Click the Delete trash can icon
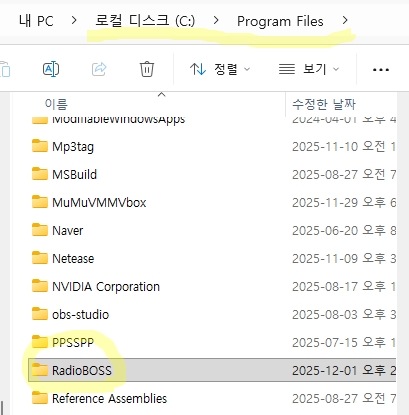This screenshot has width=409, height=415. point(147,69)
